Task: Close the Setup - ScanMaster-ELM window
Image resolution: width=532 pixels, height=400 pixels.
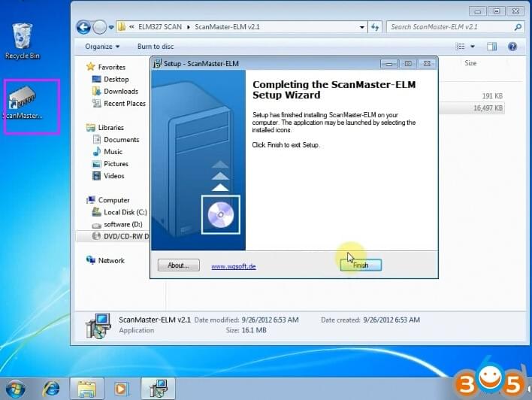Action: 427,63
